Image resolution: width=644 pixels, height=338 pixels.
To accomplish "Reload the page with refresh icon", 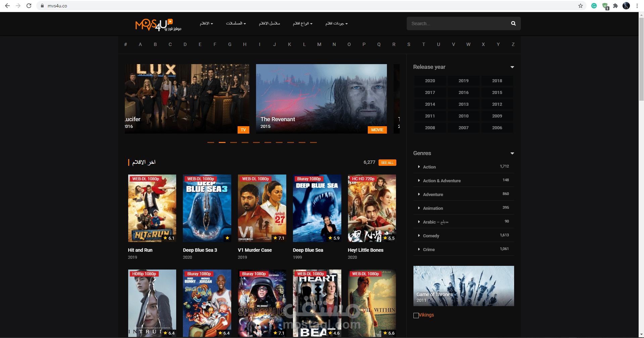I will 29,6.
